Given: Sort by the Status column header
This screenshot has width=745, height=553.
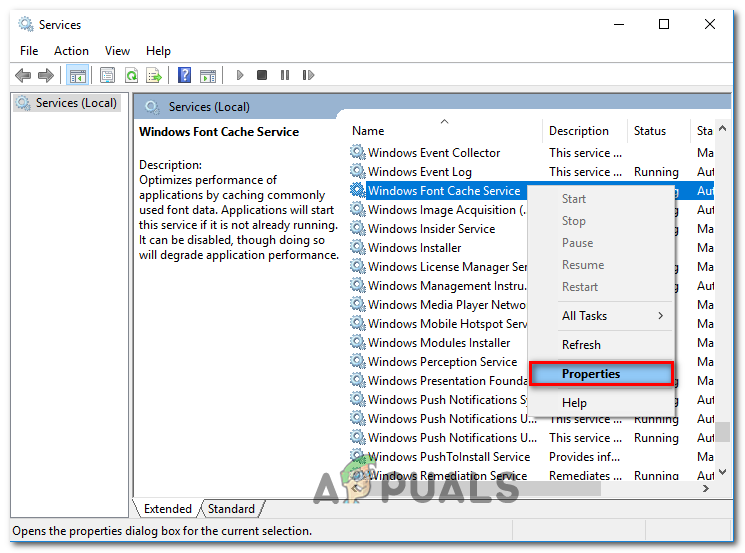Looking at the screenshot, I should (658, 131).
